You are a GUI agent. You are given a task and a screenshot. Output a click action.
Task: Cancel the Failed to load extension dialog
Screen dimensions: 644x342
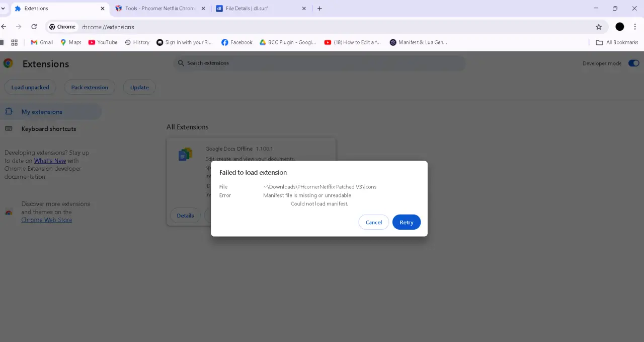373,222
